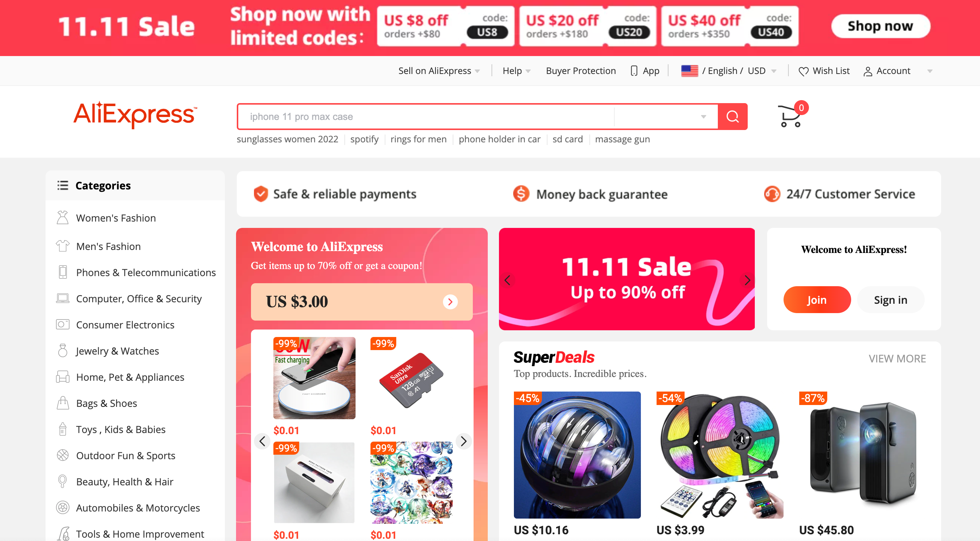Click the App phone icon
This screenshot has width=980, height=541.
point(634,71)
